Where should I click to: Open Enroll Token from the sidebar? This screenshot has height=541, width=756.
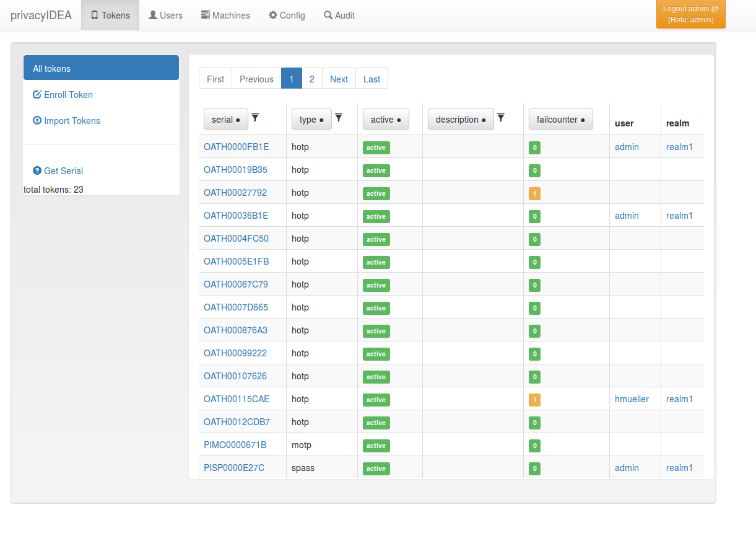pos(63,95)
